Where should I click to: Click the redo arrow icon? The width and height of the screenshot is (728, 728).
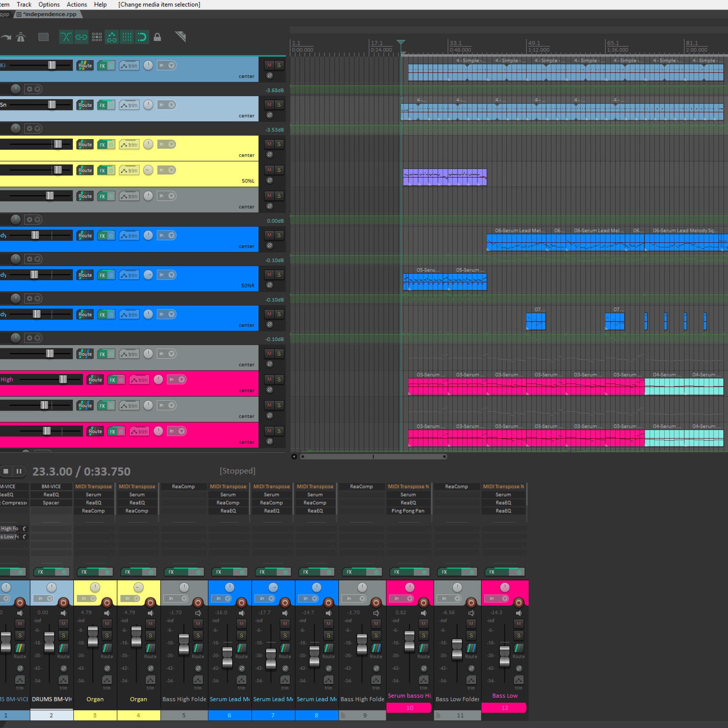pos(6,37)
